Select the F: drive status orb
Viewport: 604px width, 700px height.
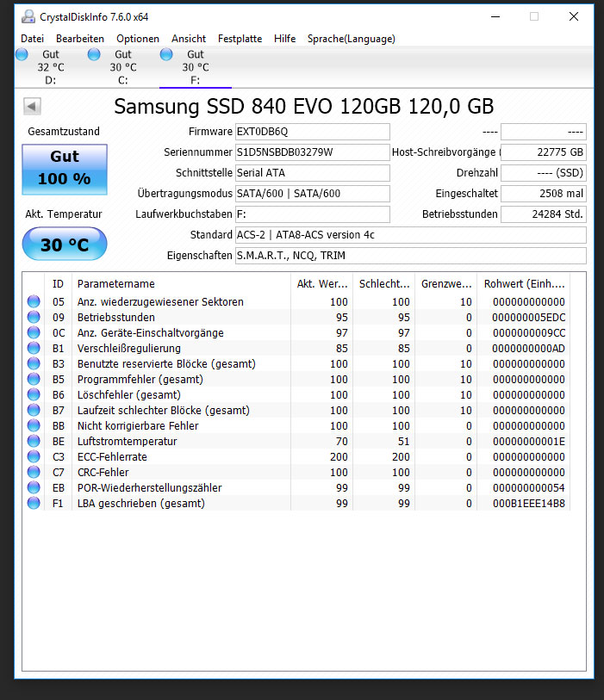(166, 54)
